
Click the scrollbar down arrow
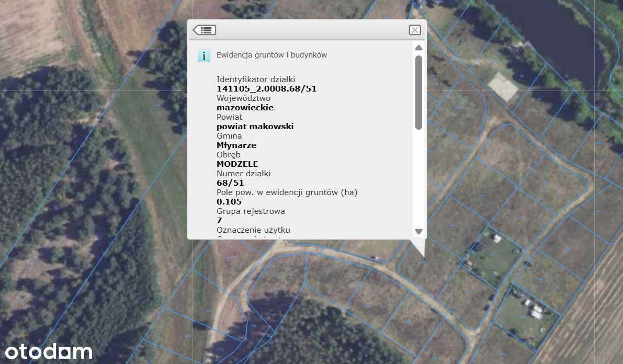tap(418, 231)
